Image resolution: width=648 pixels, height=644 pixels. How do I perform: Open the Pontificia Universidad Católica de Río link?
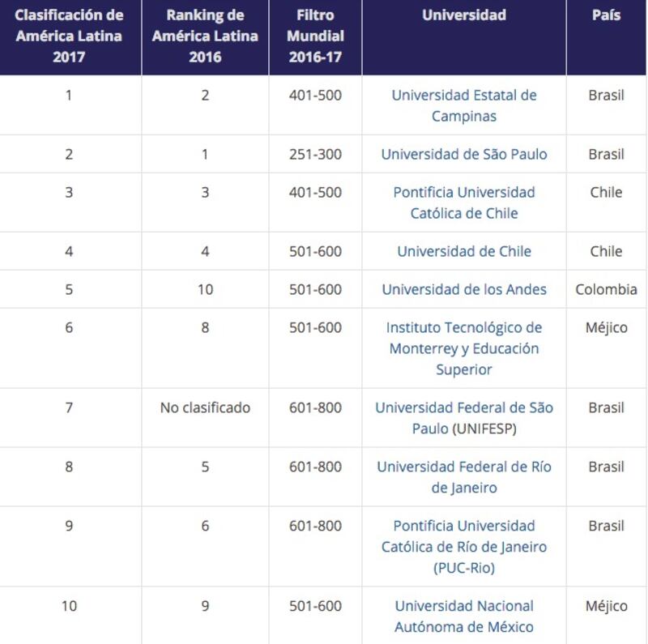pyautogui.click(x=463, y=547)
